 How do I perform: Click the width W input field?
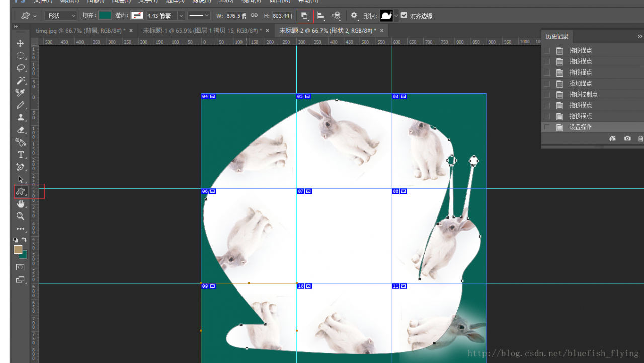pyautogui.click(x=235, y=16)
